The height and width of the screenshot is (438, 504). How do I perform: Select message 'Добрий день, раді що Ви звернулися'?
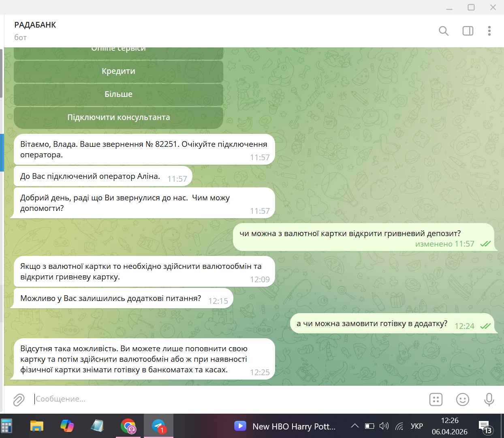[x=144, y=203]
